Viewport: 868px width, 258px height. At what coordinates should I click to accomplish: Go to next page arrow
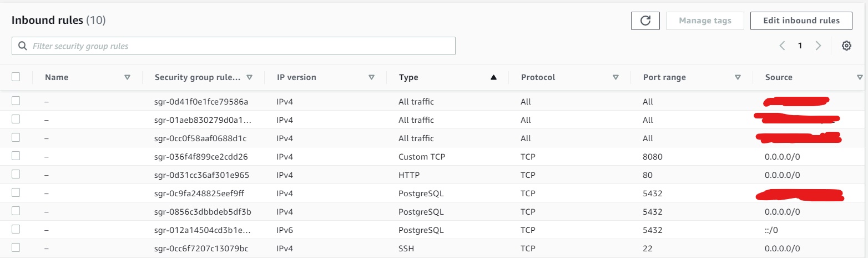(818, 46)
